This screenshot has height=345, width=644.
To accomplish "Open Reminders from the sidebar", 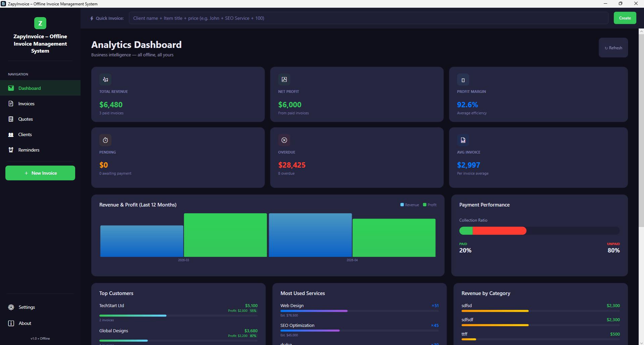I will point(40,150).
